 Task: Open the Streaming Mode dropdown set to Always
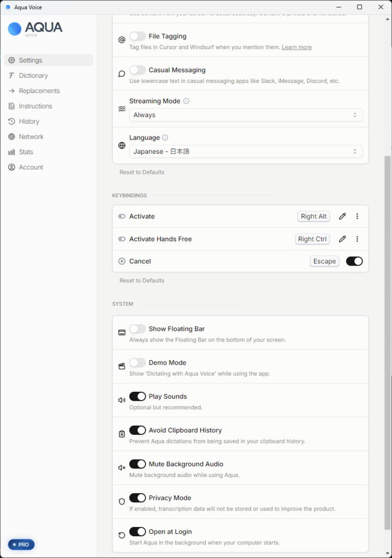pos(245,115)
